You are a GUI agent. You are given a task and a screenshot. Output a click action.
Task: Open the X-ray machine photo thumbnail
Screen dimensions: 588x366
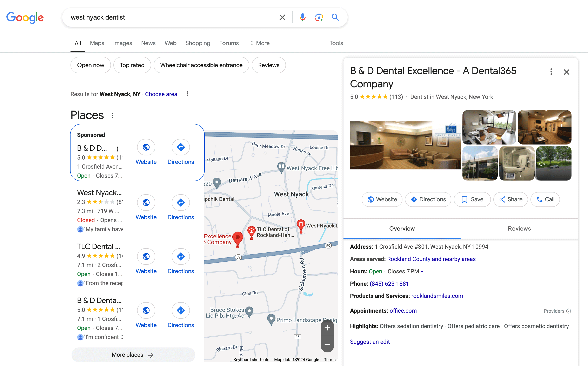pos(517,163)
